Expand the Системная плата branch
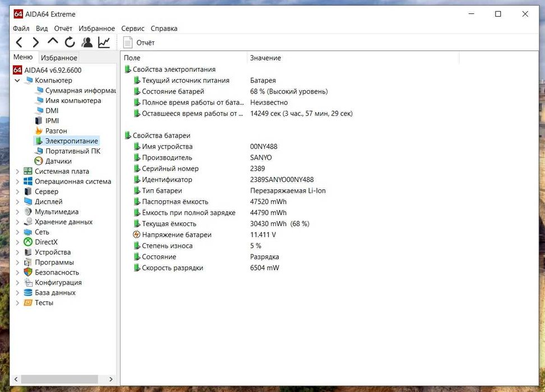545x392 pixels. tap(17, 171)
